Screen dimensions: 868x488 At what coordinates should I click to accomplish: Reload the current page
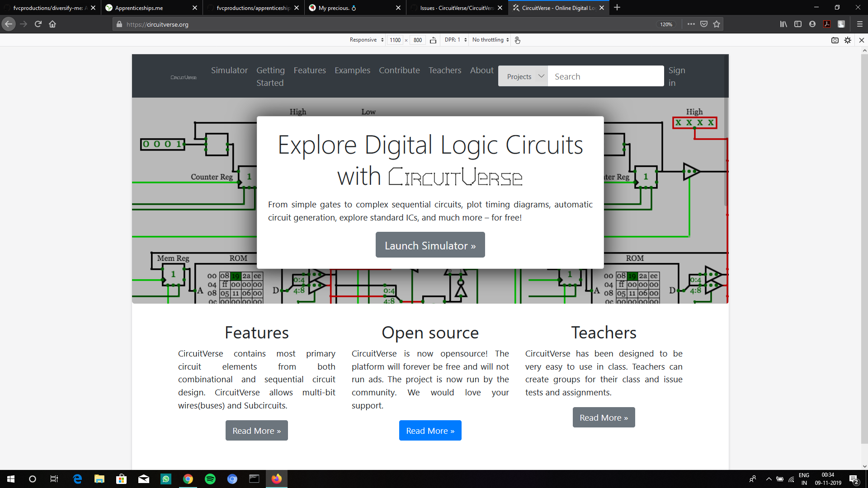coord(38,24)
